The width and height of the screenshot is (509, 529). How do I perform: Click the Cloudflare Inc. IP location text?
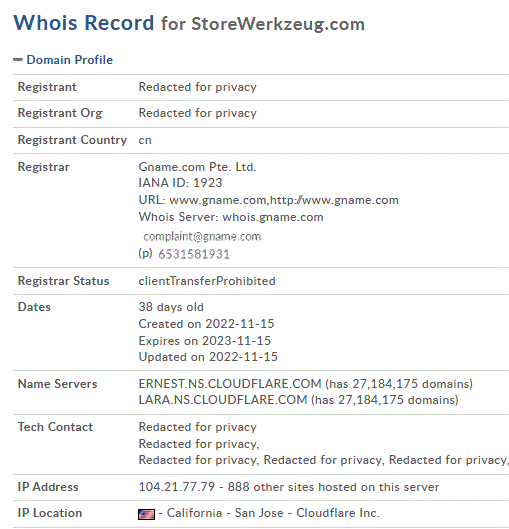pos(338,513)
